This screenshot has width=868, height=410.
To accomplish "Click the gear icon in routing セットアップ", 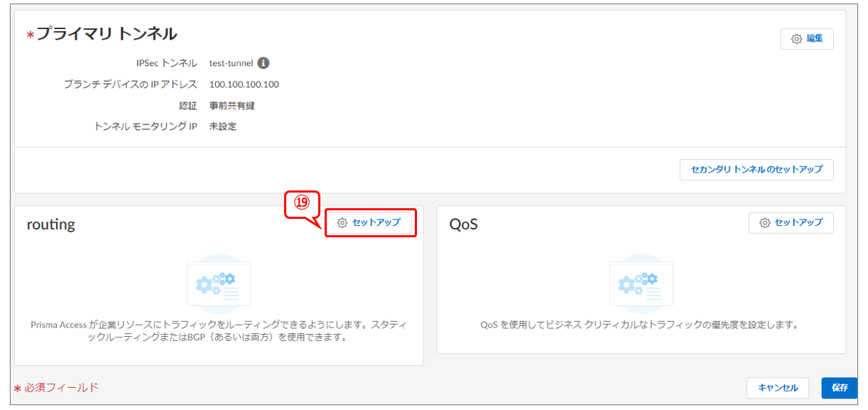I will pos(342,222).
